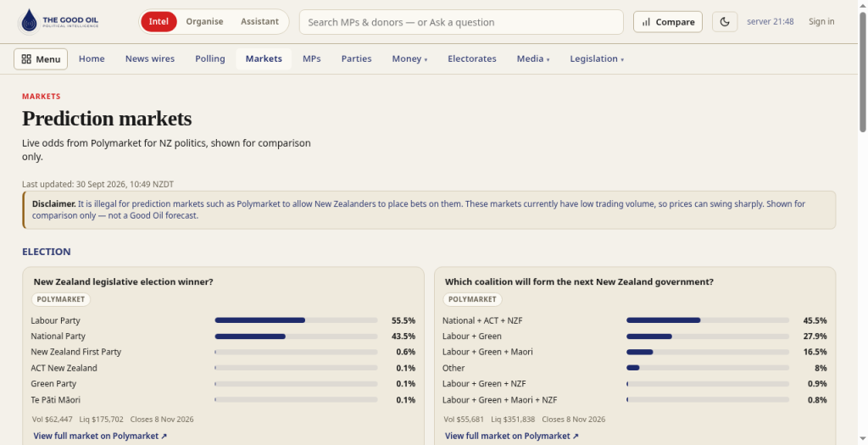Screen dimensions: 868x445
Task: Click the bold 'Disclaimer.' text
Action: [53, 204]
